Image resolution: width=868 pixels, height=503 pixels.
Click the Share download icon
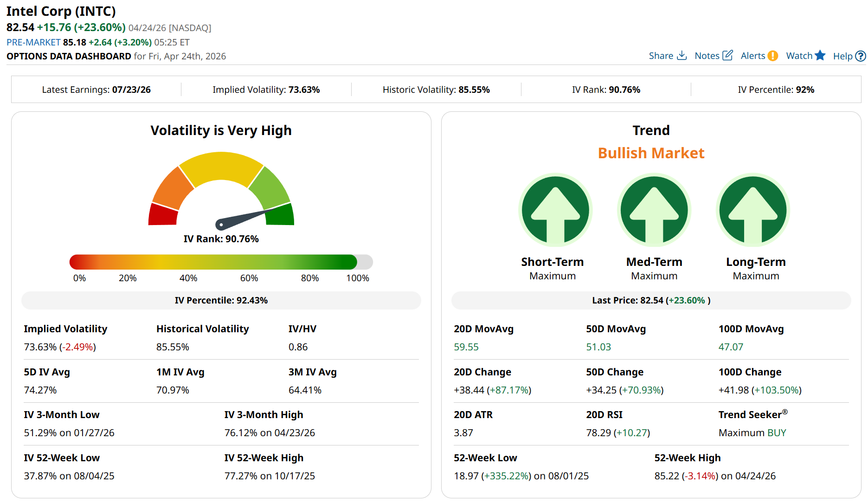click(x=682, y=56)
